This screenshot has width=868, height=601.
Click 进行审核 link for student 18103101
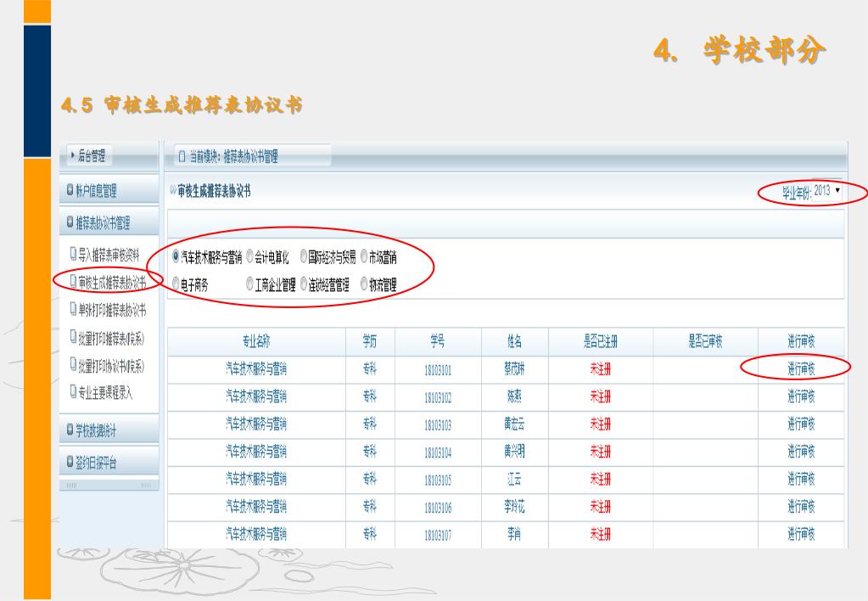click(x=801, y=368)
